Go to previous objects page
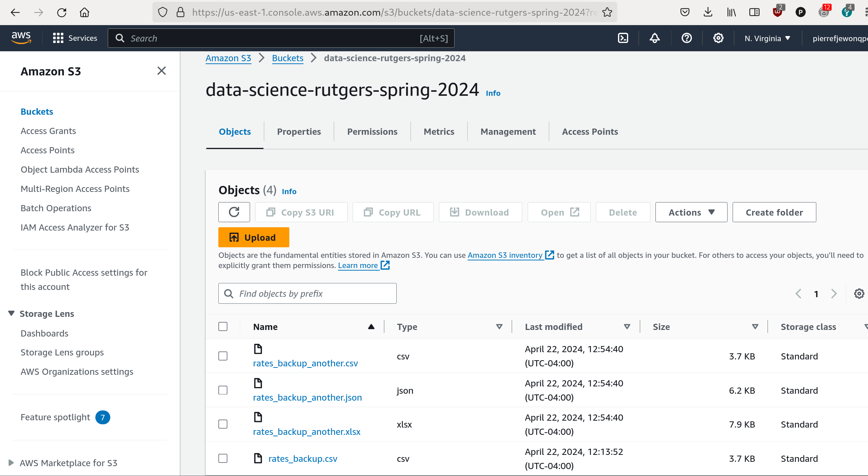Viewport: 868px width, 476px height. (798, 294)
